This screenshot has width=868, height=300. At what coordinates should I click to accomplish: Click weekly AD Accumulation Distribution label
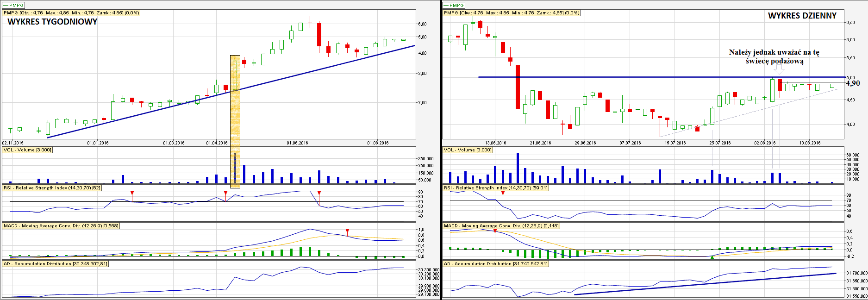tap(56, 264)
